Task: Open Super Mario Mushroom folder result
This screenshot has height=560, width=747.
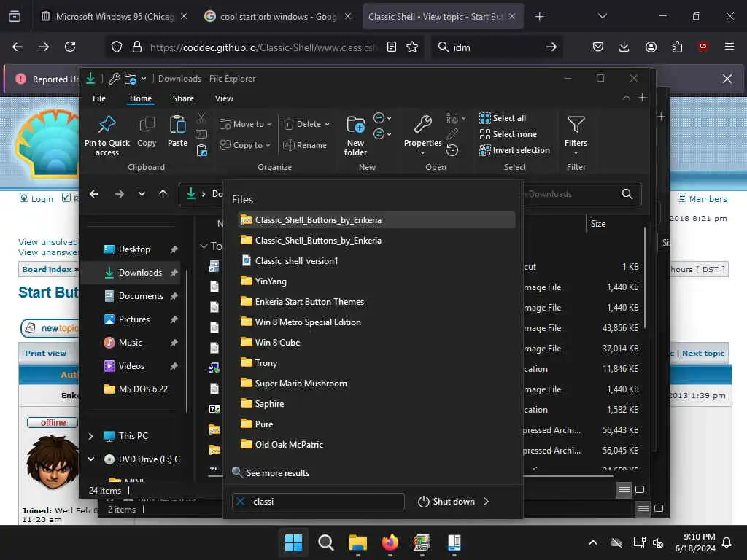Action: 376,384
